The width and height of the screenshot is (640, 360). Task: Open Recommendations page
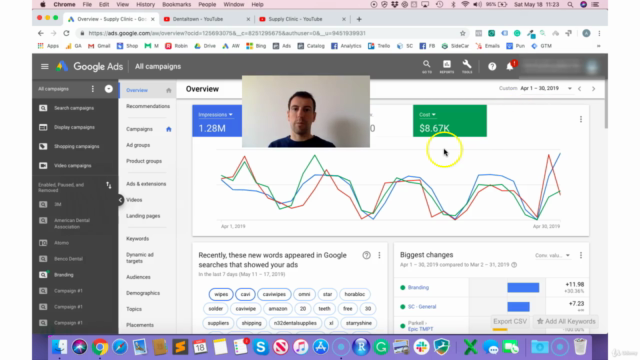[148, 107]
